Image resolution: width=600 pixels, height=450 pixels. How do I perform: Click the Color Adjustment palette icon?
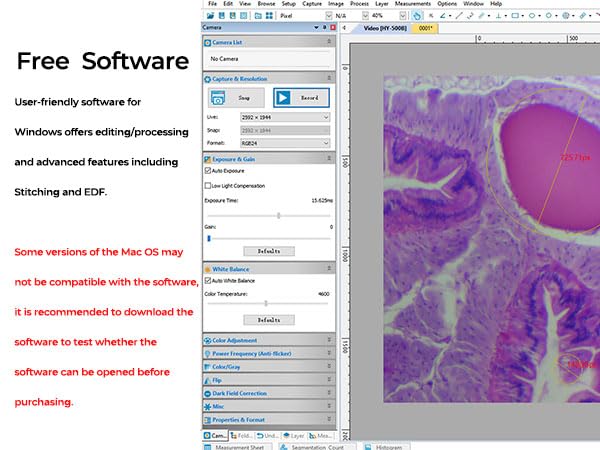click(x=207, y=340)
